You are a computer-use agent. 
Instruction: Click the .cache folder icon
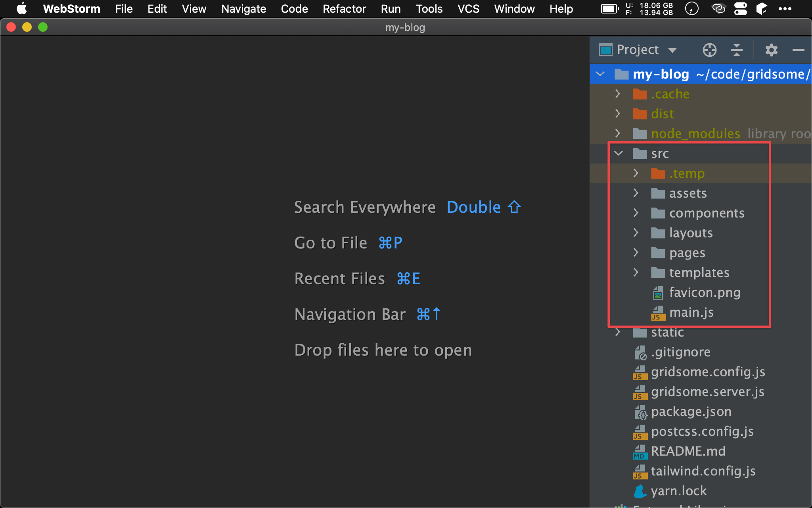(640, 94)
